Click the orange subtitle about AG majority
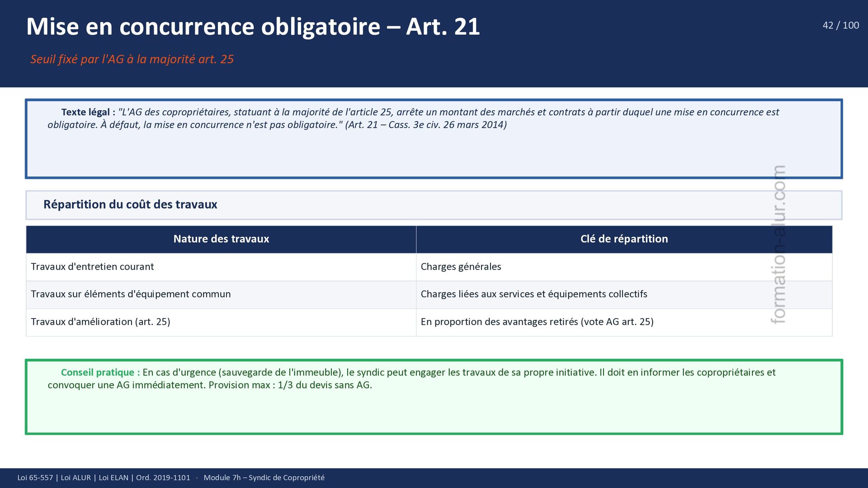 pos(132,59)
